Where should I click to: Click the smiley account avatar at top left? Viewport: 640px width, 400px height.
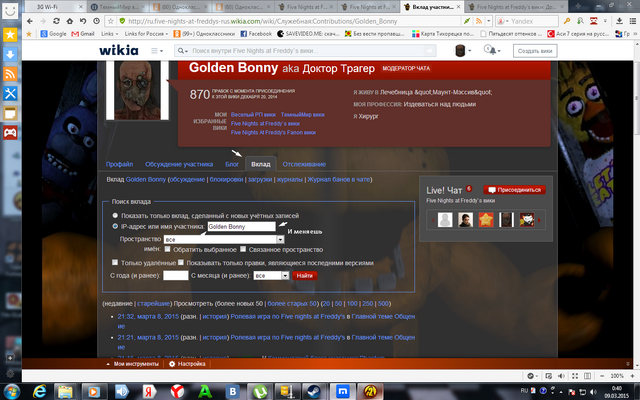click(x=10, y=10)
